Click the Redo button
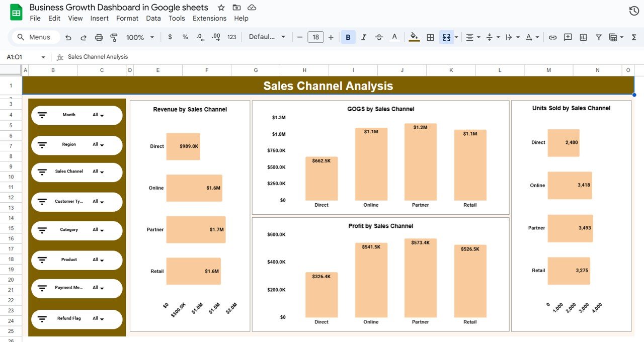 pyautogui.click(x=84, y=37)
